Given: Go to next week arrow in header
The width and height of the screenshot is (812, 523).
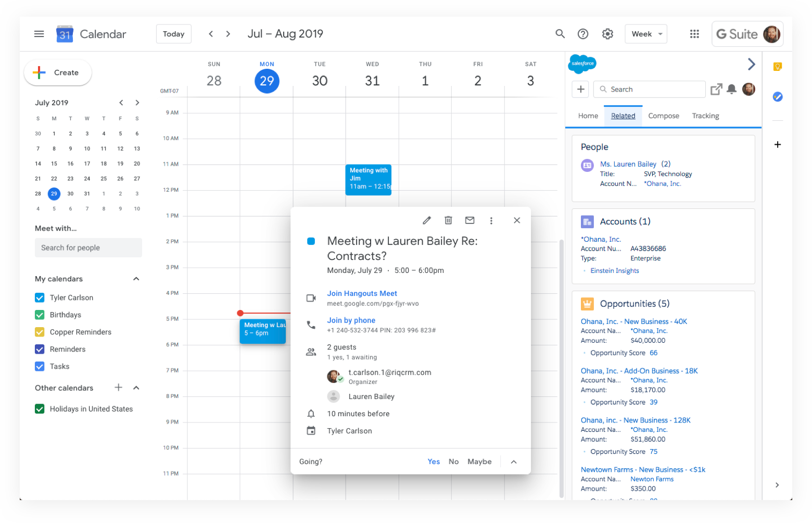Looking at the screenshot, I should click(x=228, y=34).
